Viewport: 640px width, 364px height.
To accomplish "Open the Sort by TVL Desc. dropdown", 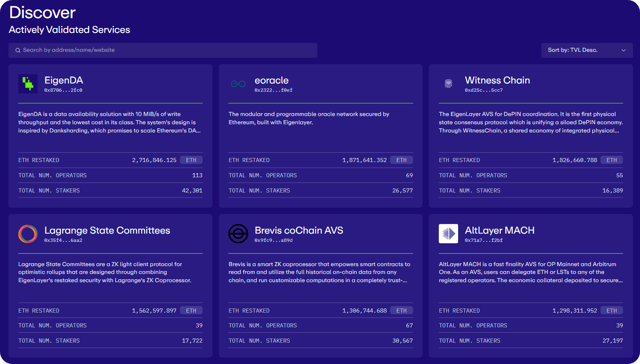I will tap(587, 50).
